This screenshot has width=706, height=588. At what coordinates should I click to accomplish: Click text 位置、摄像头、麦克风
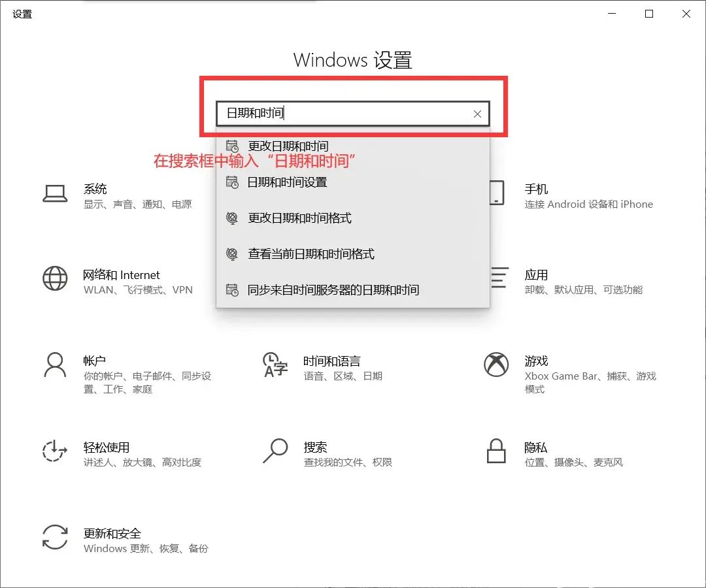(x=574, y=462)
